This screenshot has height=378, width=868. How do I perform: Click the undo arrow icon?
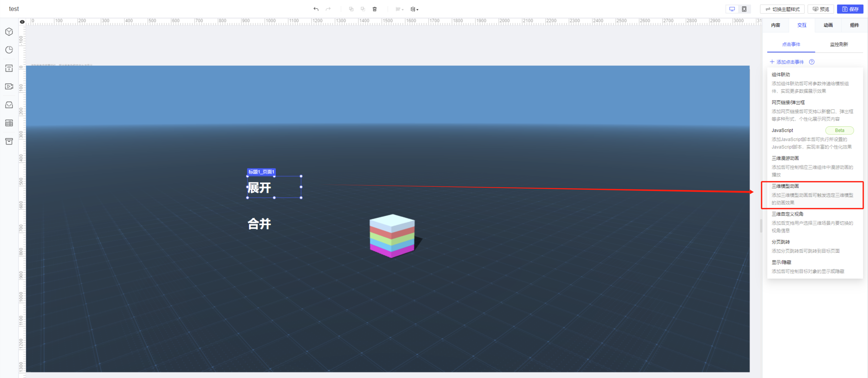click(316, 9)
